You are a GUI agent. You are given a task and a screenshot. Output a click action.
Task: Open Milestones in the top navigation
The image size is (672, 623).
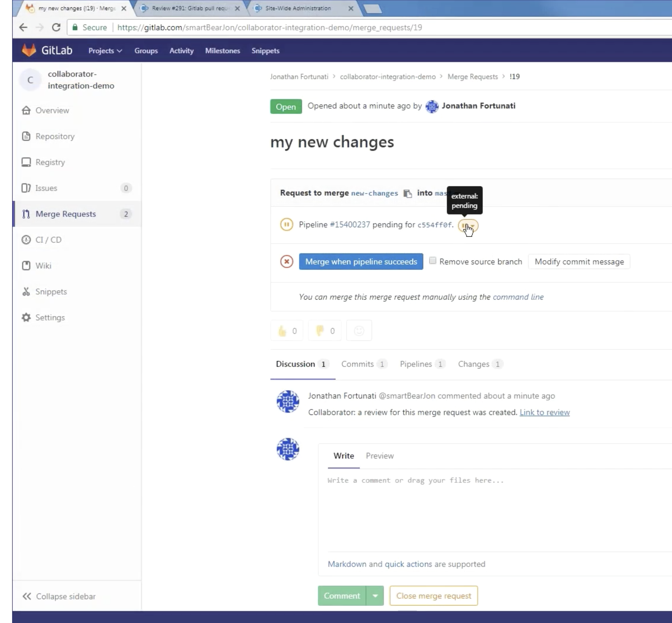223,50
